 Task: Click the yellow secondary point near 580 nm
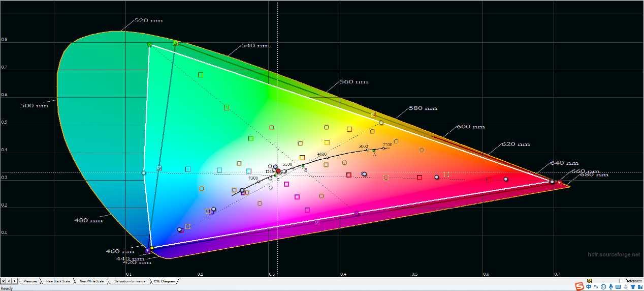[x=381, y=123]
